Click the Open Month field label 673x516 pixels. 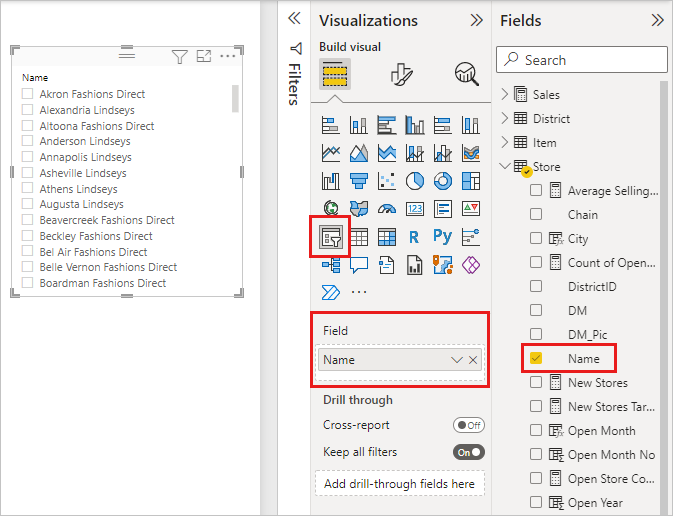[x=601, y=431]
